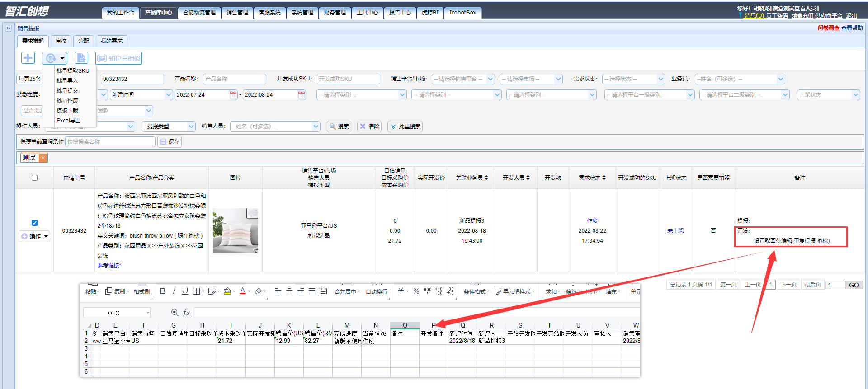
Task: Click the eraser clear icon in spreadsheet
Action: [258, 291]
